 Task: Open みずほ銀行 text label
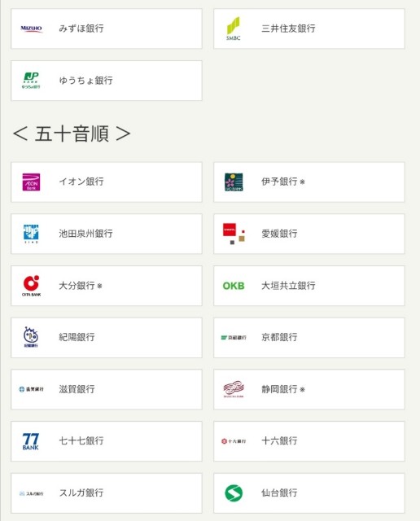(x=81, y=28)
